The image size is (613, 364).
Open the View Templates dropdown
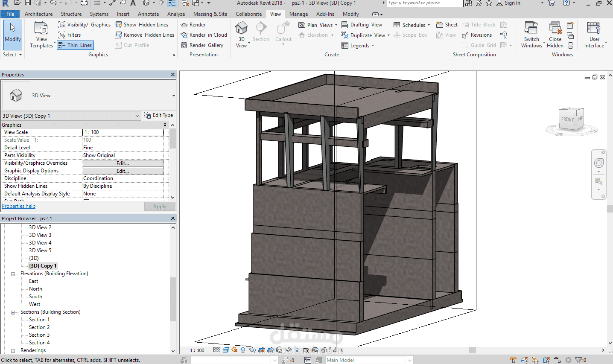[41, 34]
